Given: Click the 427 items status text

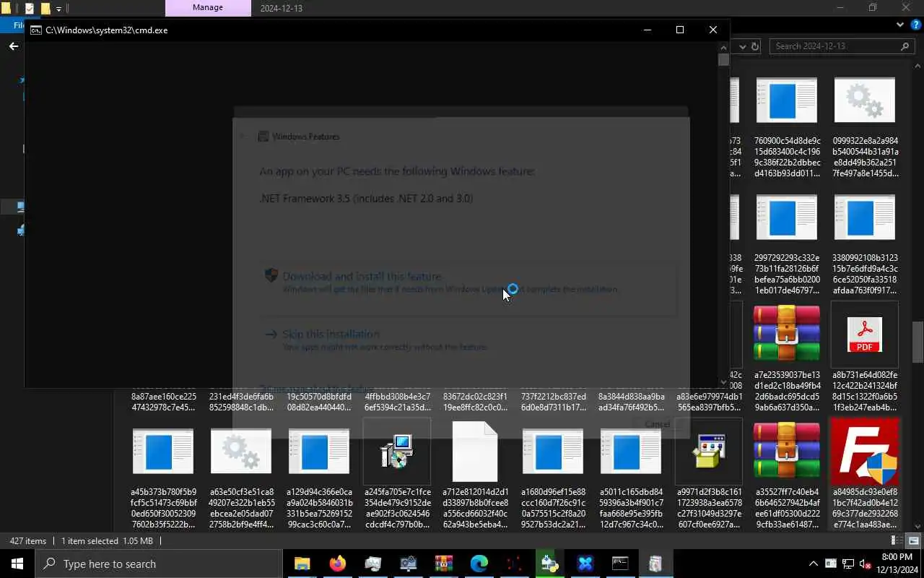Looking at the screenshot, I should 28,540.
